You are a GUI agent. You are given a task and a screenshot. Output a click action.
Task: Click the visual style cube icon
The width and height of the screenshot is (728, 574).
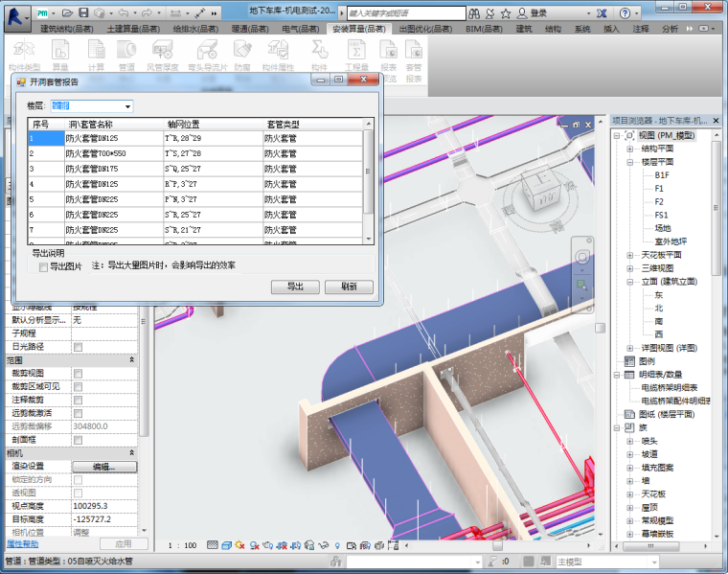point(227,545)
